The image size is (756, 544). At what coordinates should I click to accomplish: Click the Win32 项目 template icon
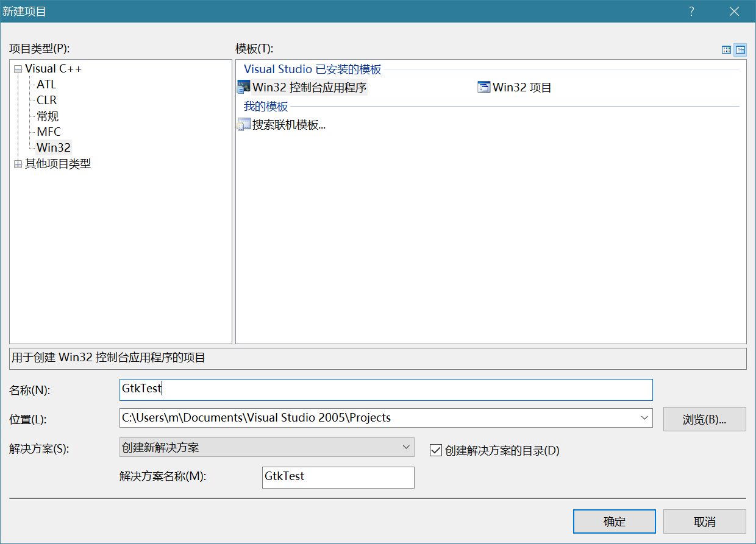click(484, 87)
